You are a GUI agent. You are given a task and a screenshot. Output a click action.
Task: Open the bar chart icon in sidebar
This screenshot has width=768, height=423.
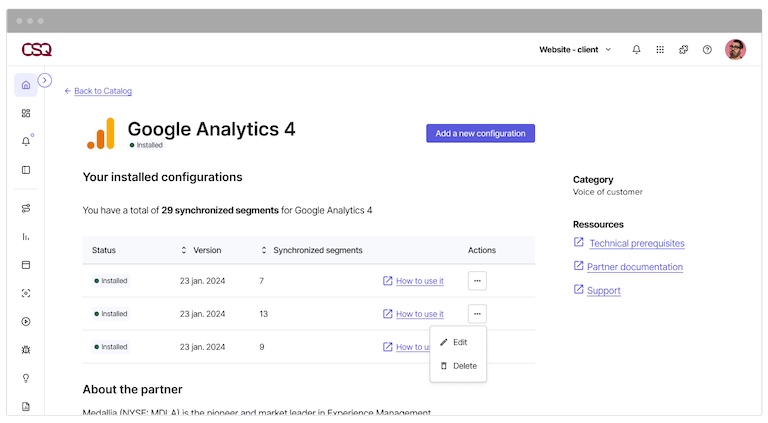(26, 236)
